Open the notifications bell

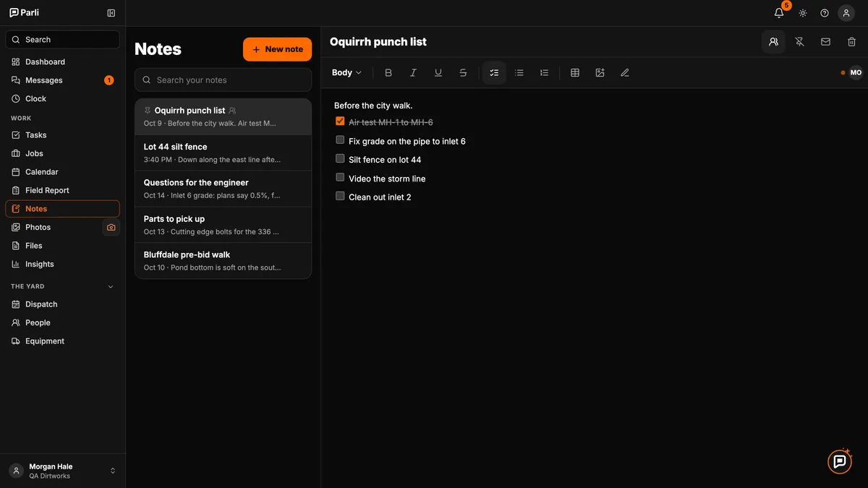click(x=779, y=13)
